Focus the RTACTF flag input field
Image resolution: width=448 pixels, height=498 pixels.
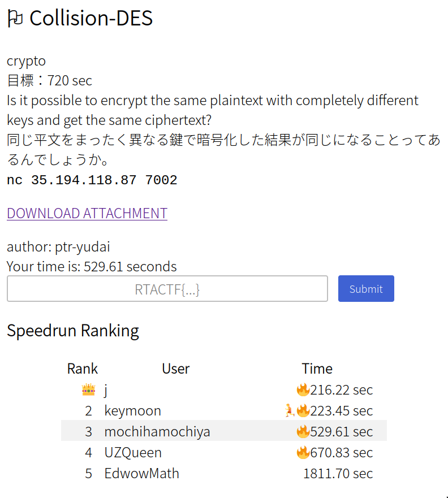[167, 289]
